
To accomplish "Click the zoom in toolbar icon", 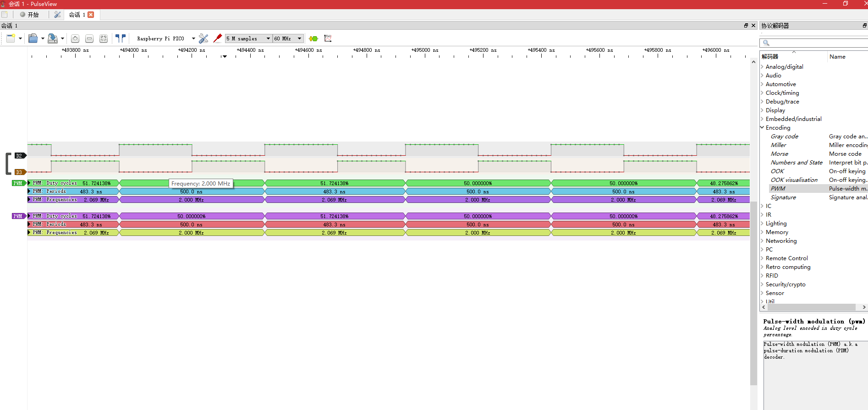I will click(75, 39).
